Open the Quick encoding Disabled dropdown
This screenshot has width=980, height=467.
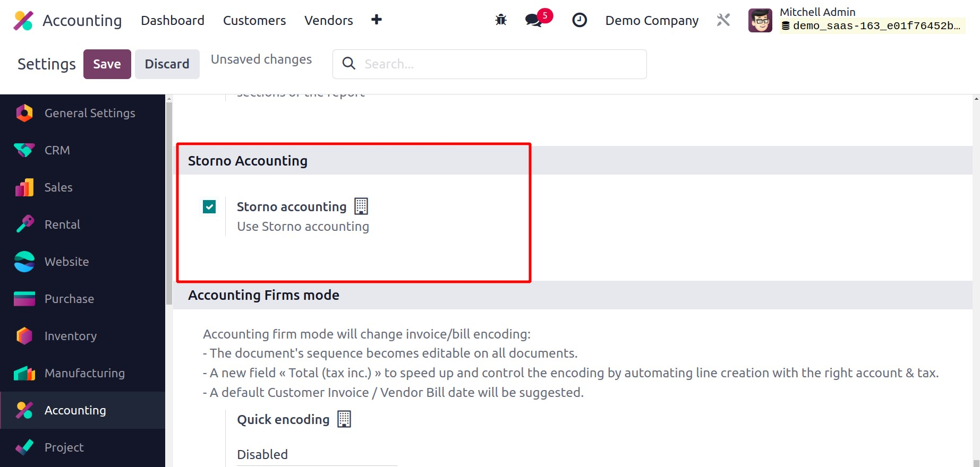[317, 454]
